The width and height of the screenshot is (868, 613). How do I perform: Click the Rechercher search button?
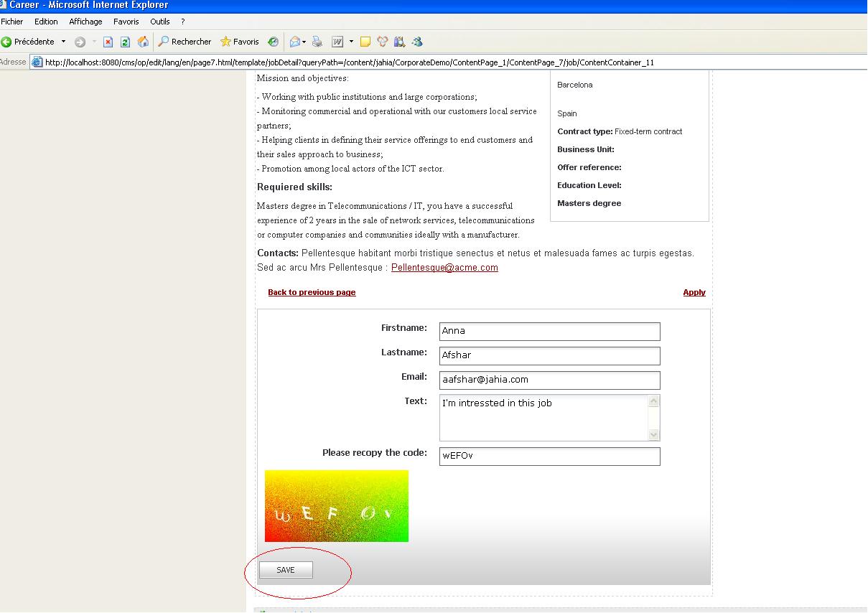[185, 42]
